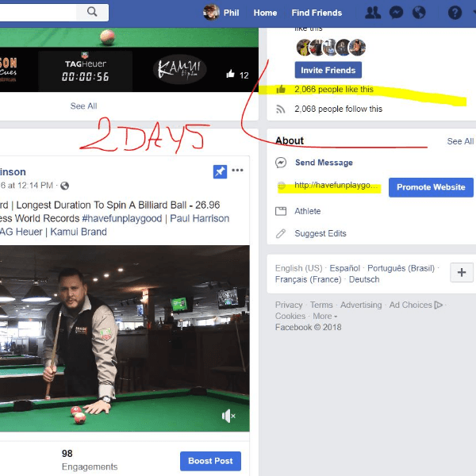This screenshot has width=476, height=476.
Task: Unmute the billiards video
Action: (x=228, y=416)
